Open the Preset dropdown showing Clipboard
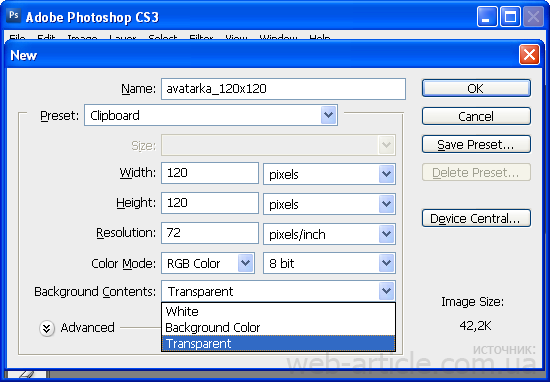Viewport: 550px width, 383px height. [211, 115]
